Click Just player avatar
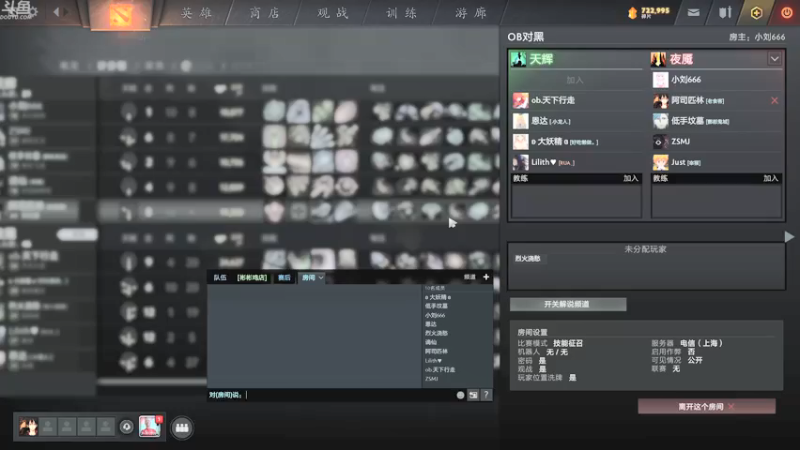This screenshot has width=800, height=450. click(x=660, y=162)
